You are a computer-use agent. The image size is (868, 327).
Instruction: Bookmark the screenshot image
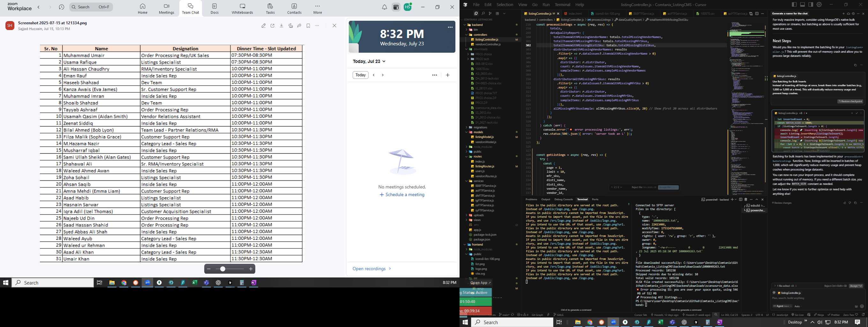coord(308,26)
